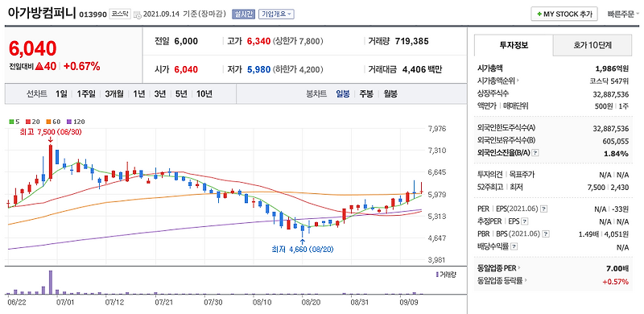
Task: Select the 5년 line chart period
Action: (180, 94)
